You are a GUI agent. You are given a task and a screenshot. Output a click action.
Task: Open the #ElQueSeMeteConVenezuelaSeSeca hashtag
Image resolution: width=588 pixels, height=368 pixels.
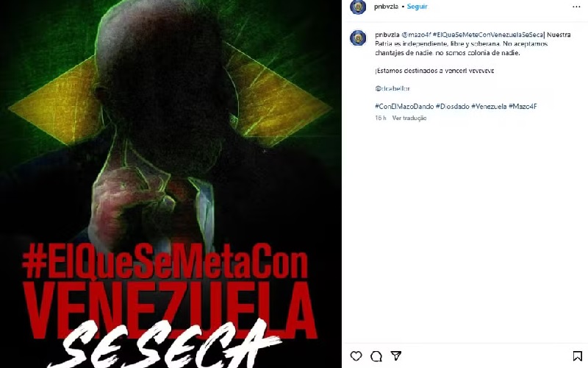tap(488, 35)
